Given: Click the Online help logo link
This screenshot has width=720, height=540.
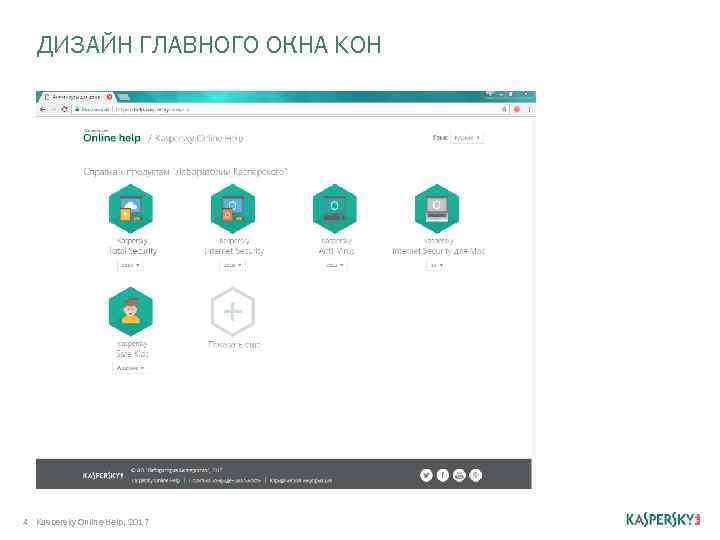Looking at the screenshot, I should pos(112,136).
